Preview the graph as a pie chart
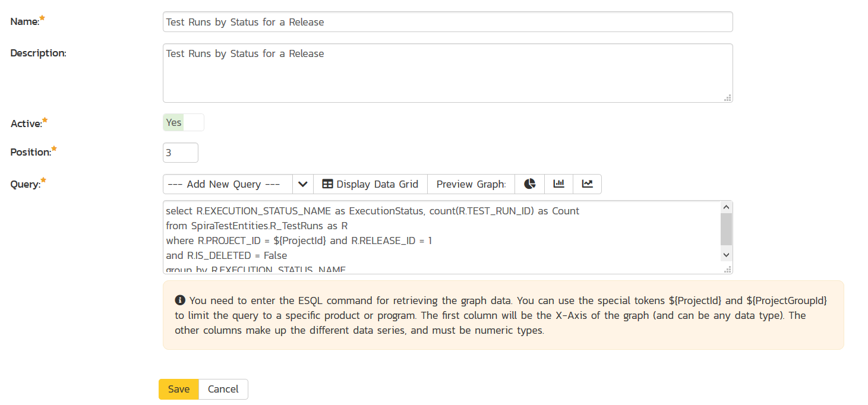The image size is (868, 405). (530, 184)
